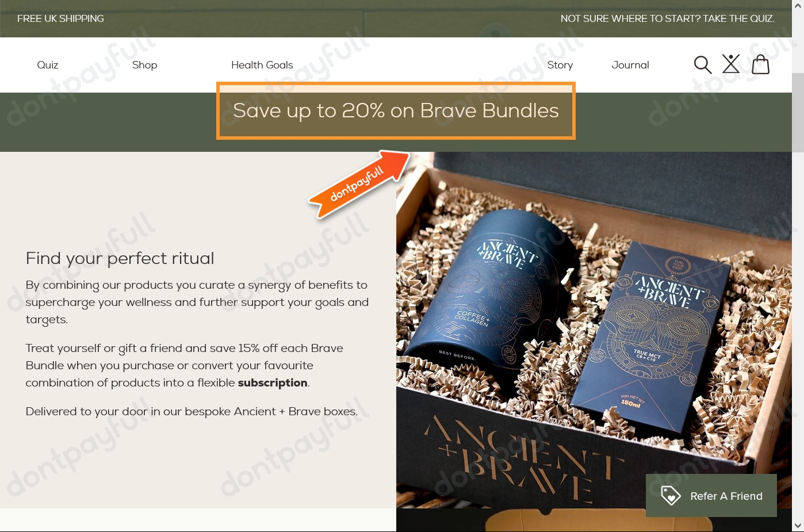
Task: Click the scrollbar down arrow
Action: pyautogui.click(x=798, y=526)
